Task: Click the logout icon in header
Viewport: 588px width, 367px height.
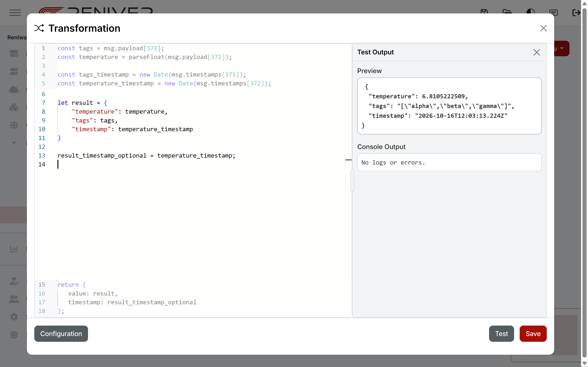Action: [x=576, y=12]
